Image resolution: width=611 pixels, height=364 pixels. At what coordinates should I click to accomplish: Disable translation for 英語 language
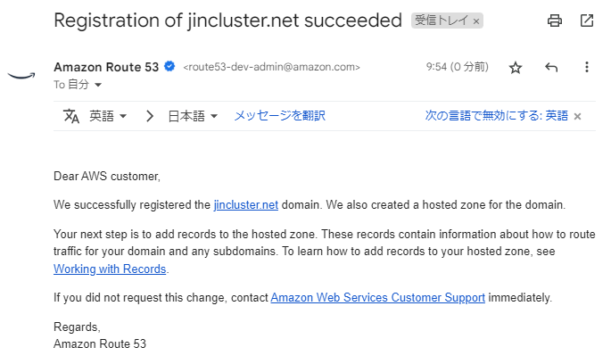tap(496, 116)
